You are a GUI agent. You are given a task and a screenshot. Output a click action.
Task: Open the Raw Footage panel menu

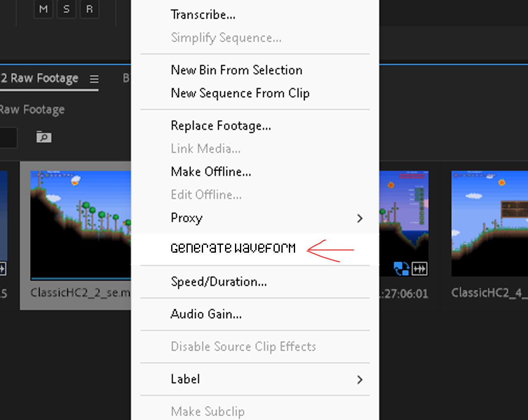(x=94, y=79)
